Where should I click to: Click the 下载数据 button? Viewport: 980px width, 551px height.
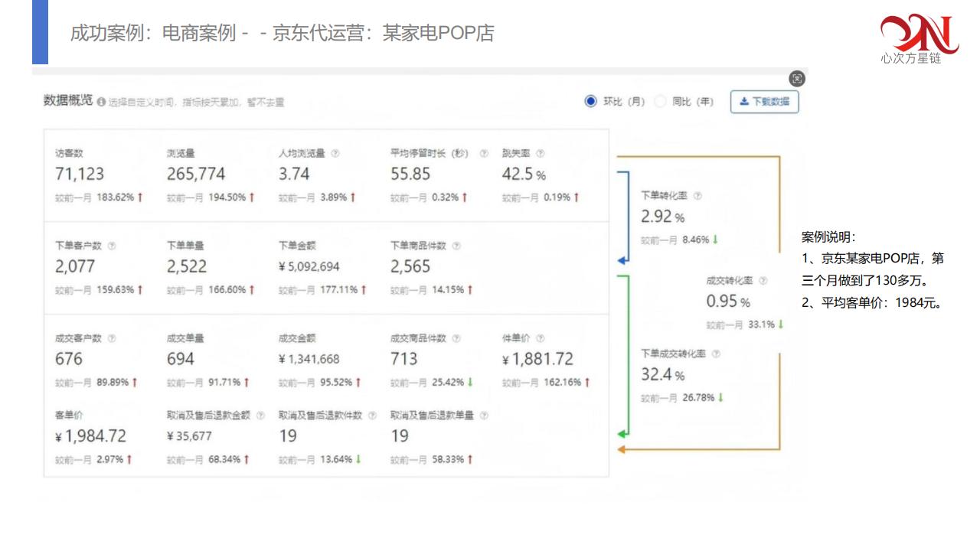click(764, 102)
